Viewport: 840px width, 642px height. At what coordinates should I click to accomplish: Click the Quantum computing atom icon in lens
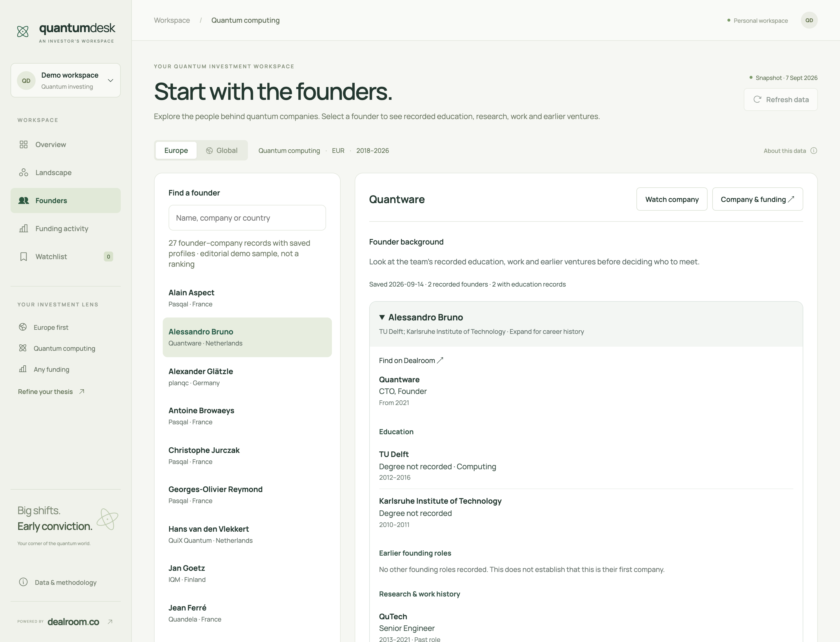click(23, 348)
